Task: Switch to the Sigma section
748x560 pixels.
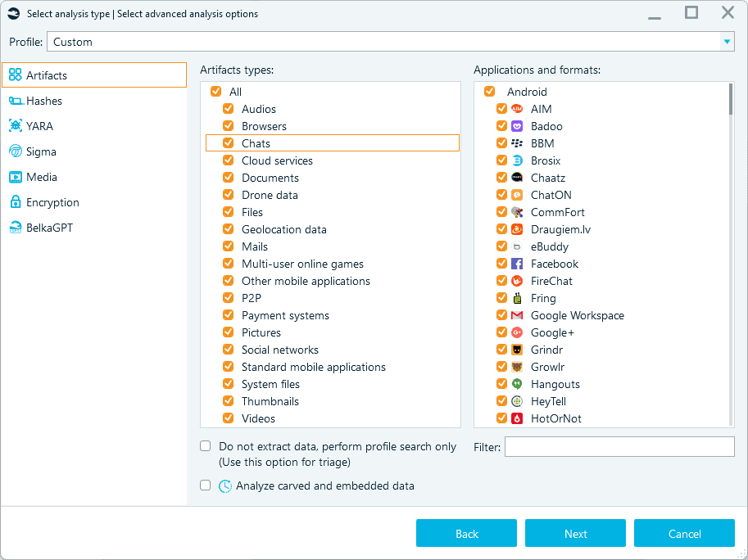Action: point(94,151)
